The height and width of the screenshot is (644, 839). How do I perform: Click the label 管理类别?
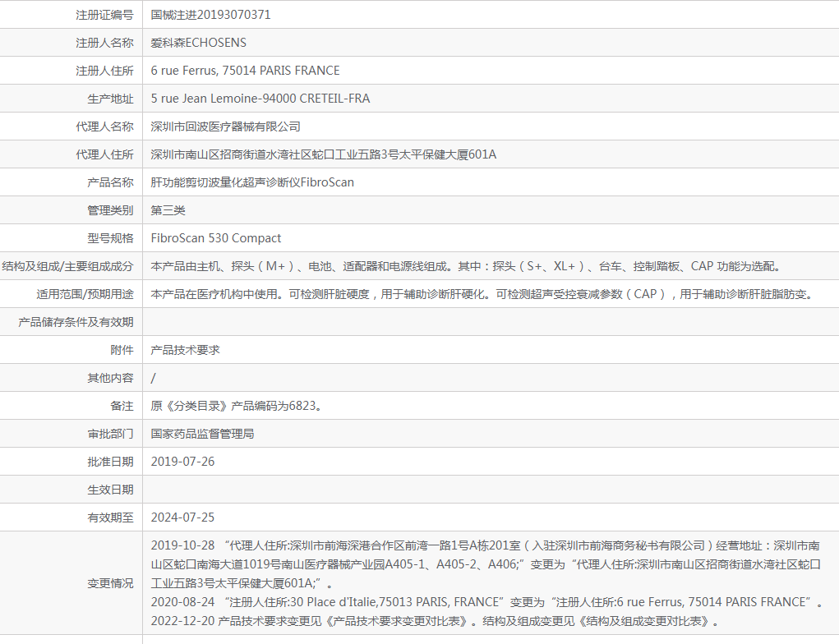[110, 210]
